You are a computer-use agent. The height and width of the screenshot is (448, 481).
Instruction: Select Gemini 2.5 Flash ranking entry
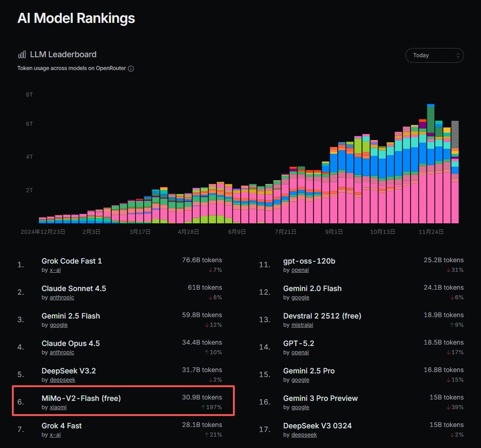(70, 316)
